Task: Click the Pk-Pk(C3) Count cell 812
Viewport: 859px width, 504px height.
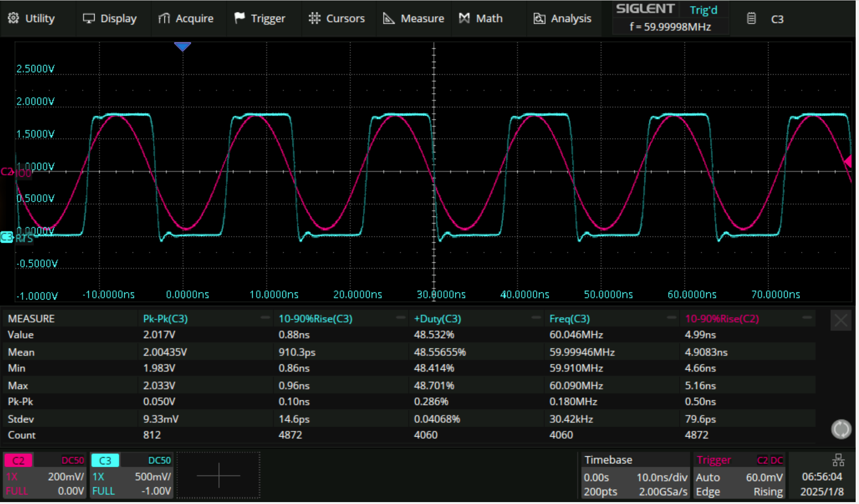Action: pyautogui.click(x=151, y=435)
